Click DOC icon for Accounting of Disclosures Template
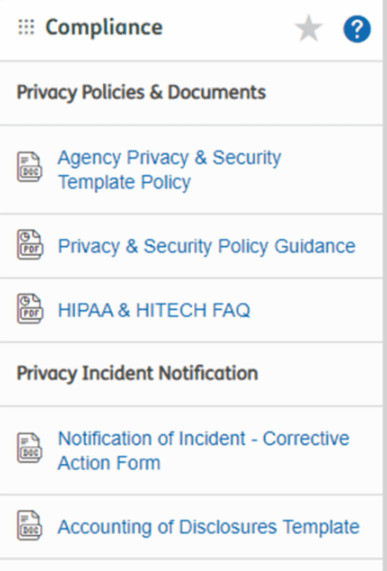 click(x=30, y=525)
